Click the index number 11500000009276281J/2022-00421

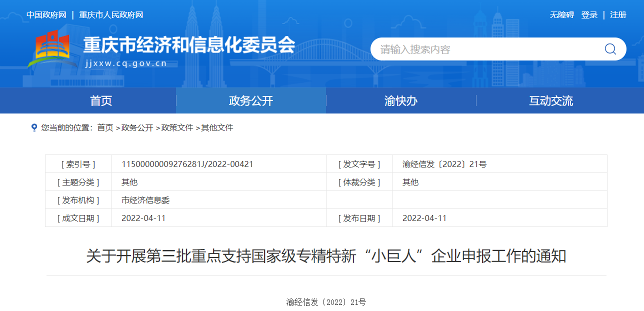[187, 164]
